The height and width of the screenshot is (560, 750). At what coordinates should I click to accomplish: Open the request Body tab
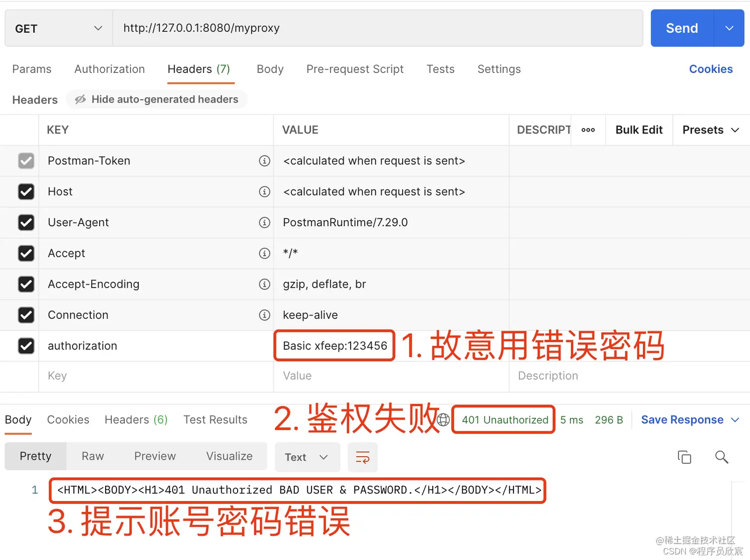[x=270, y=69]
